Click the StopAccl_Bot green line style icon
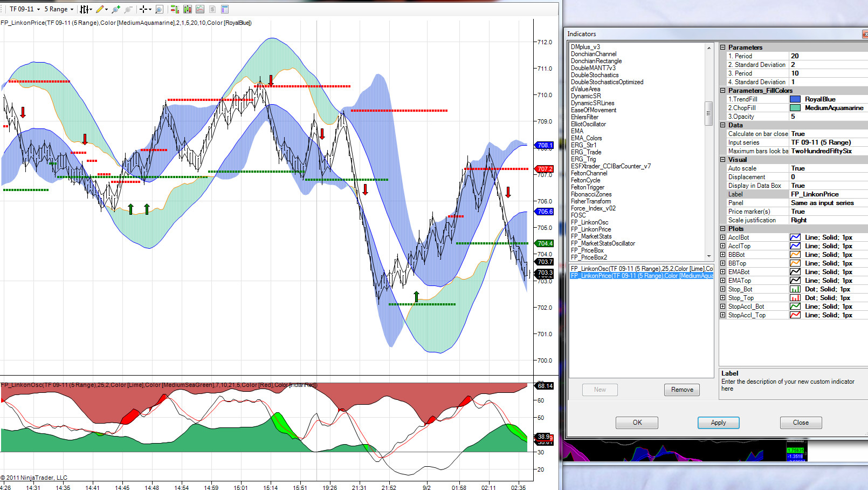Image resolution: width=868 pixels, height=490 pixels. point(795,307)
